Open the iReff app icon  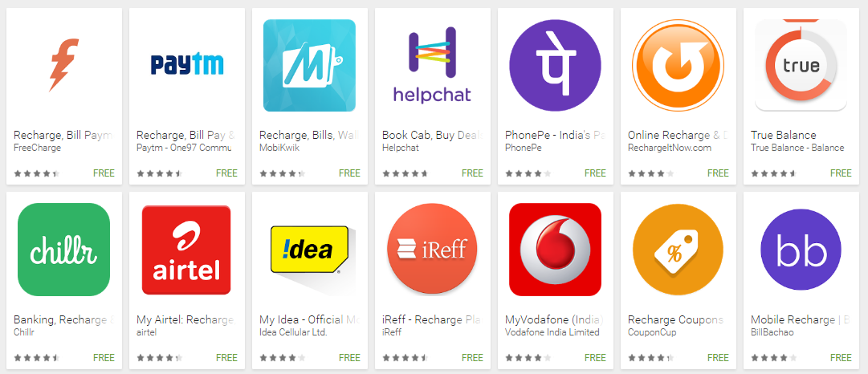[x=432, y=250]
